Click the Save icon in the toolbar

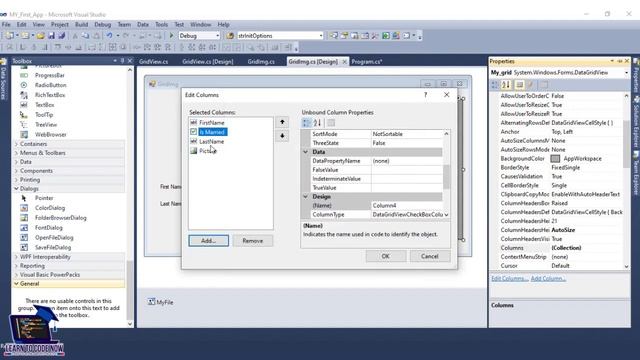pos(51,36)
